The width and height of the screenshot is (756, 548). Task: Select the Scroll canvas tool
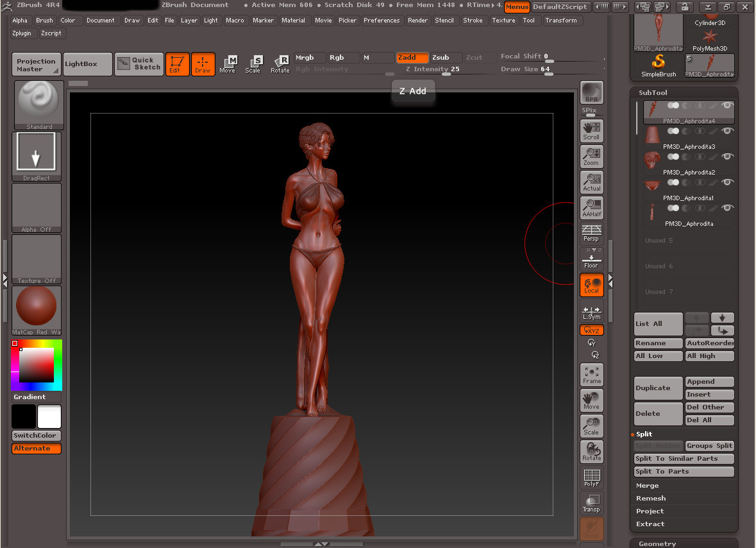(x=591, y=130)
